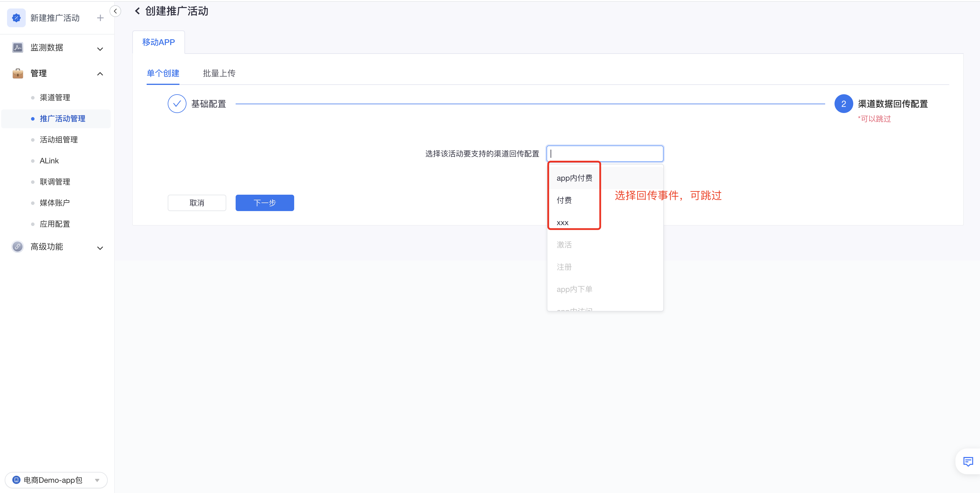The image size is (980, 493).
Task: Click the 新建推广活动 header label
Action: [x=55, y=18]
